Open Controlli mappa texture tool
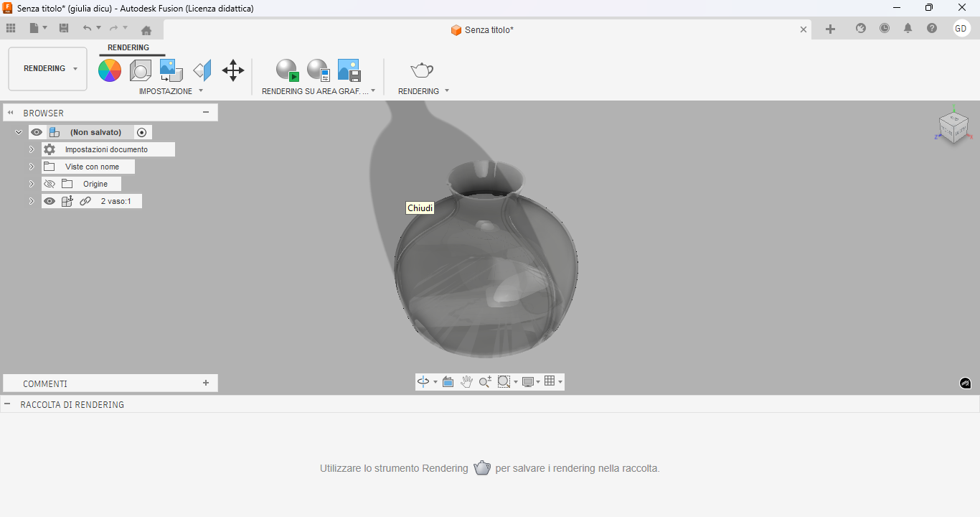980x517 pixels. (170, 69)
